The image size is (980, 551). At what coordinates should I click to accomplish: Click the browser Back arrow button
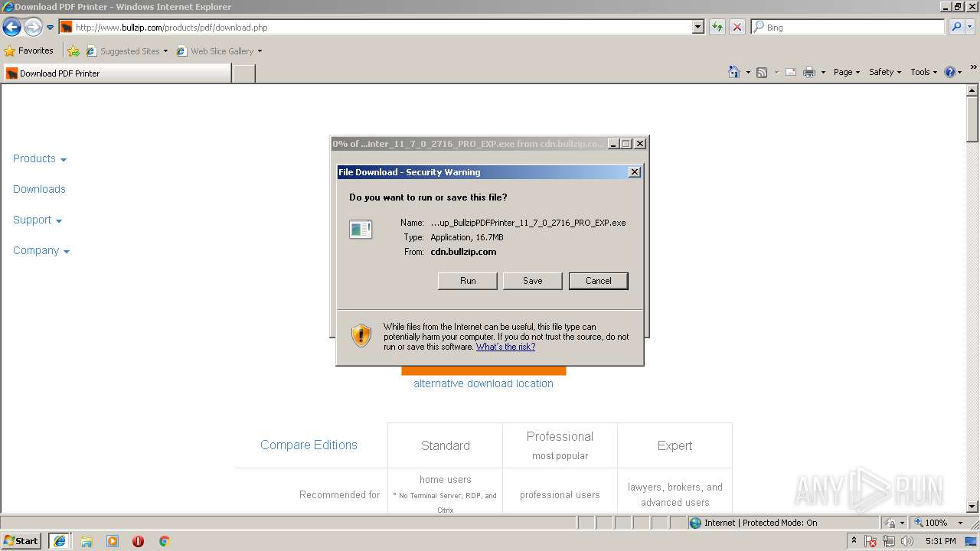click(x=11, y=28)
